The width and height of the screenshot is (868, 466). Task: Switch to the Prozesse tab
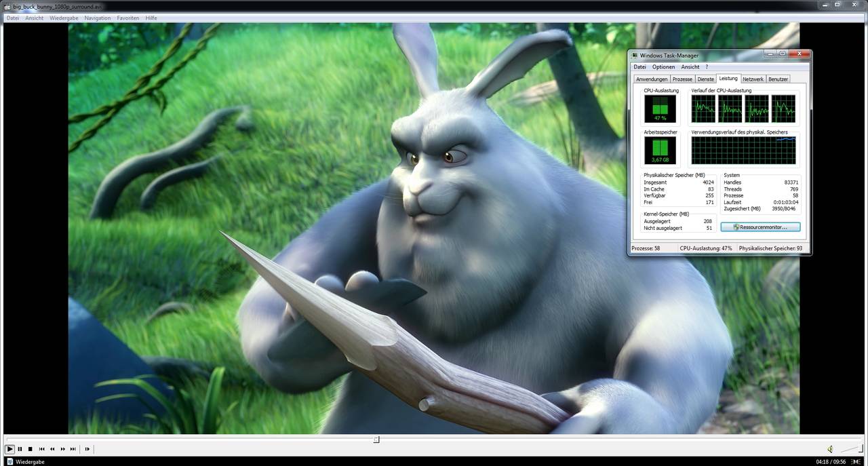click(682, 79)
